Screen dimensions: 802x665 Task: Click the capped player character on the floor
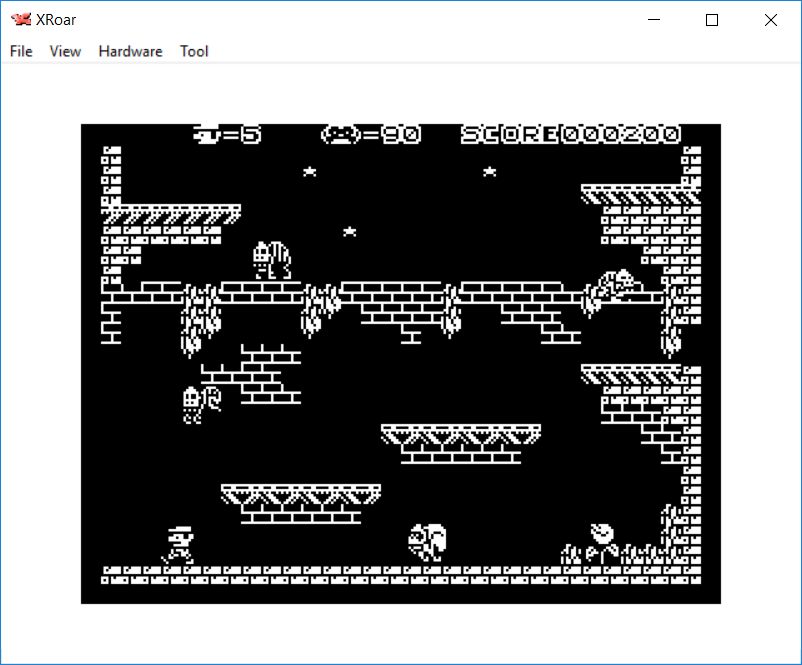pyautogui.click(x=177, y=544)
